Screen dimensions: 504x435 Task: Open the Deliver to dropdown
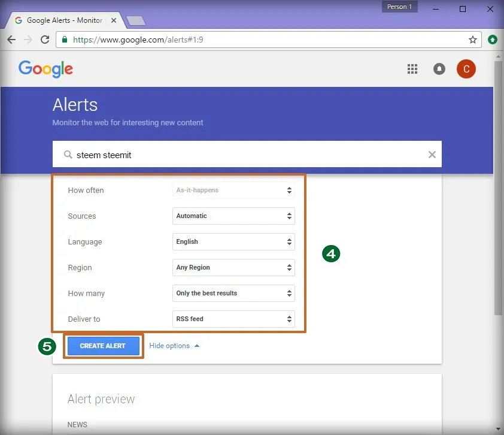[233, 319]
